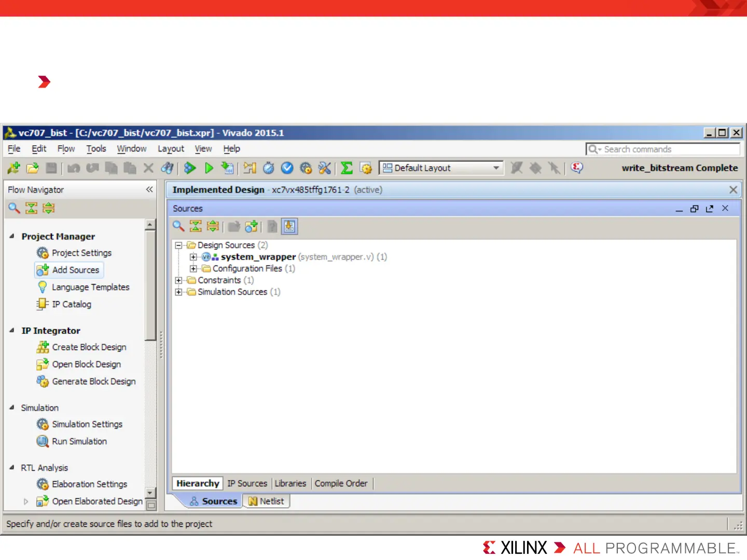This screenshot has width=747, height=560.
Task: Open the Project Settings gear toolbar icon
Action: tap(306, 168)
